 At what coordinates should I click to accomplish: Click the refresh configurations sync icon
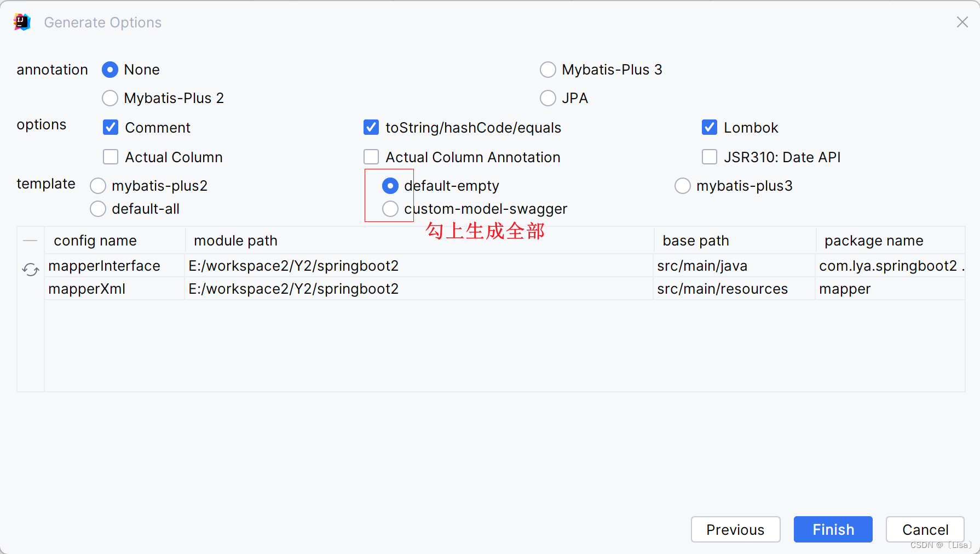click(x=30, y=269)
